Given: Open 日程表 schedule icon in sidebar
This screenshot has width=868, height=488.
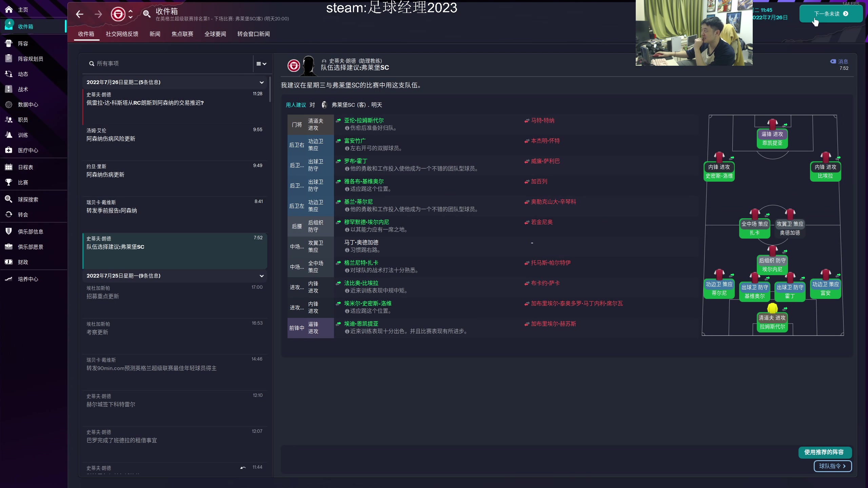Looking at the screenshot, I should [9, 167].
